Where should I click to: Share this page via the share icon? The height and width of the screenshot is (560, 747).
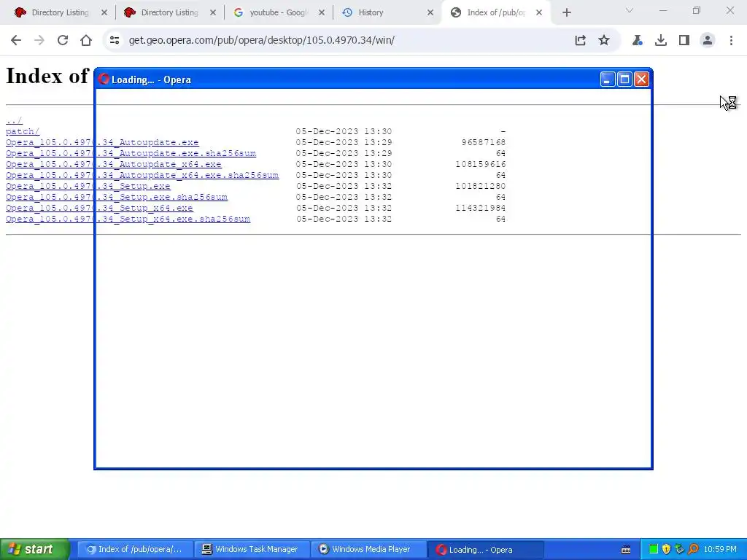pyautogui.click(x=580, y=41)
